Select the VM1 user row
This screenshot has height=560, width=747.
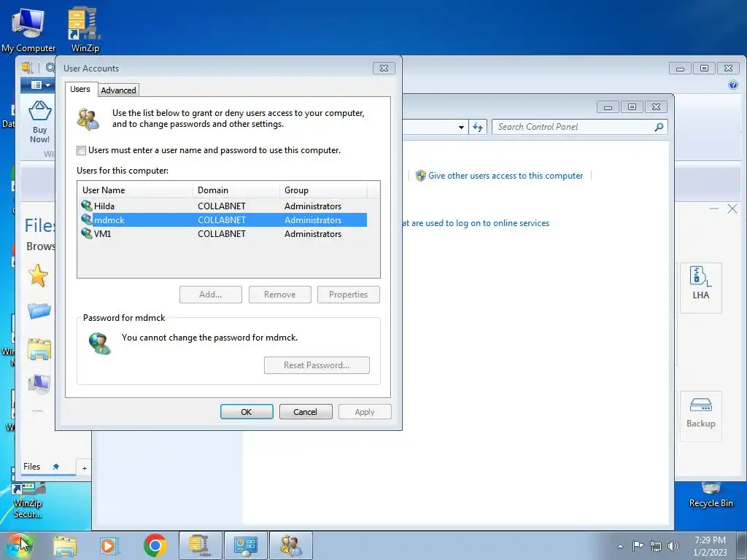pos(222,234)
